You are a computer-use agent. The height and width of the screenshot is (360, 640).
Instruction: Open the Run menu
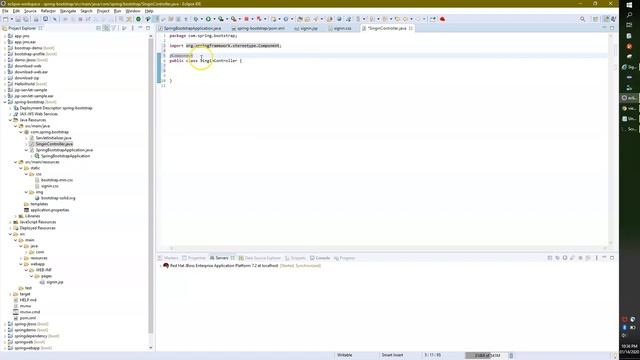click(x=118, y=11)
